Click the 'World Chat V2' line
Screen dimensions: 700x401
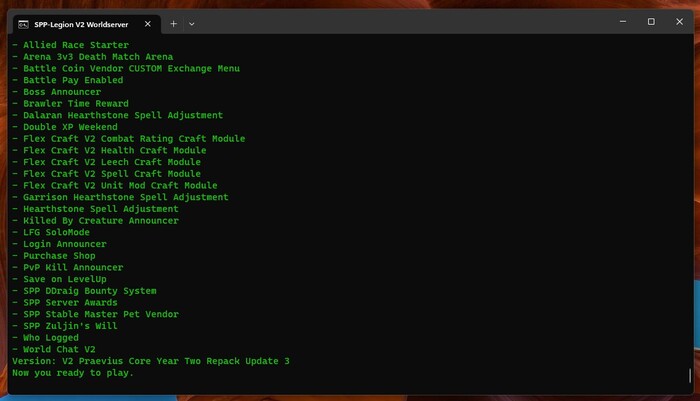[x=54, y=349]
